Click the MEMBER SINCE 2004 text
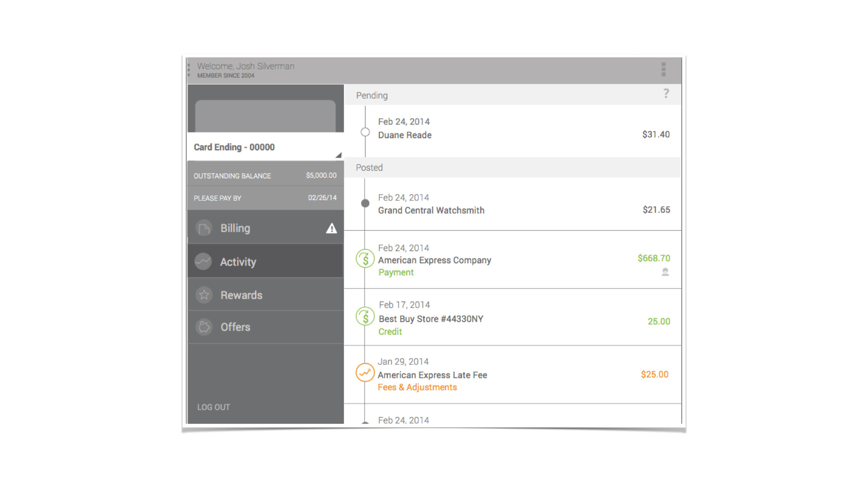The image size is (868, 488). click(x=226, y=75)
